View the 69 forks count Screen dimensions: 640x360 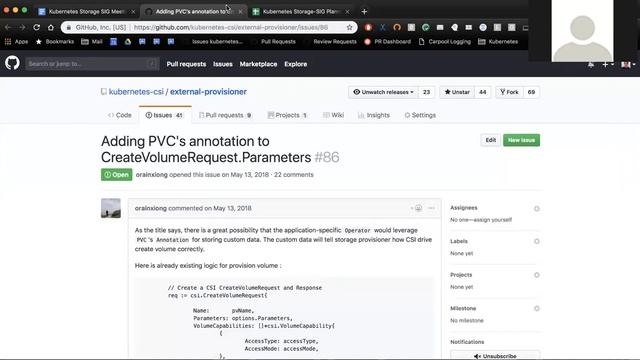(x=531, y=92)
